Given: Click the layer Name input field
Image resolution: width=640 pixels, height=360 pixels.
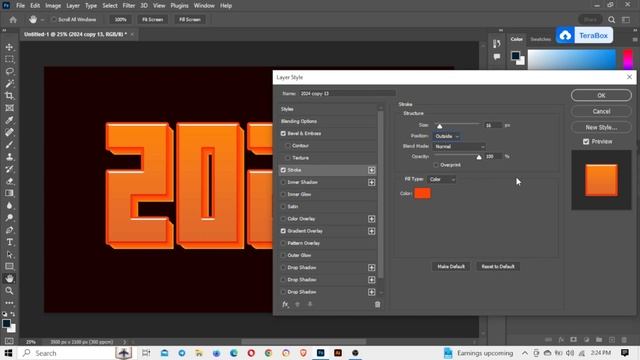Looking at the screenshot, I should point(347,93).
